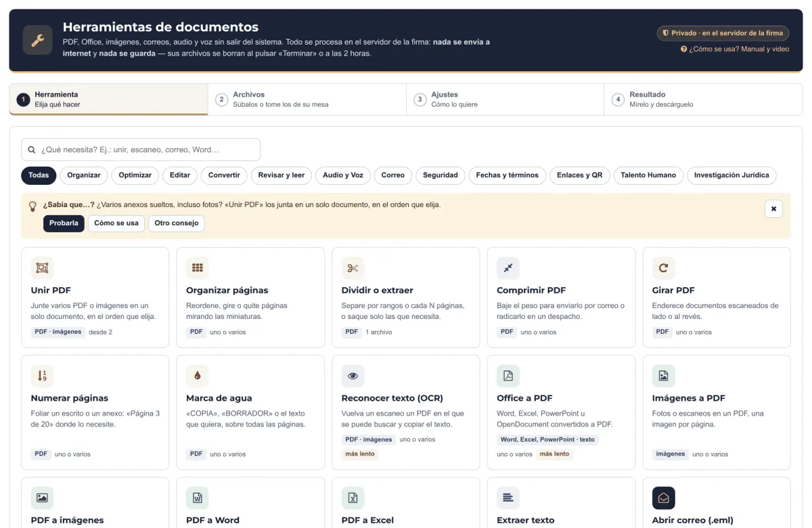Image resolution: width=812 pixels, height=528 pixels.
Task: Open the Extraer texto tool title
Action: click(526, 520)
